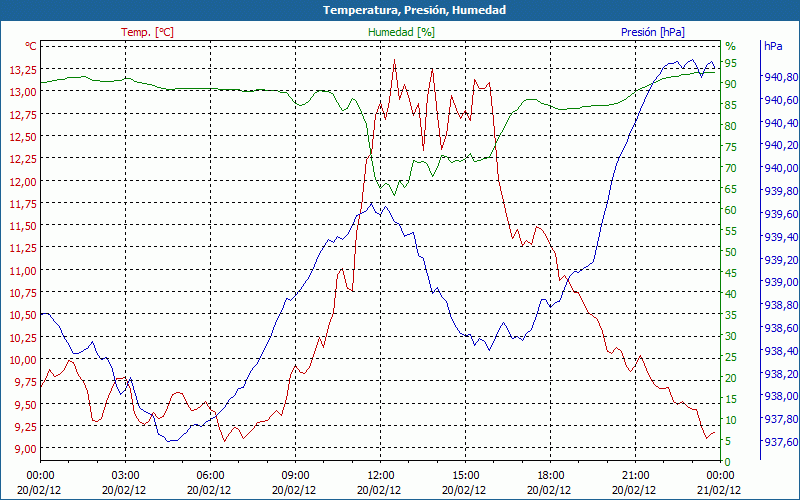Click the '937,80' pressure axis value

click(781, 419)
